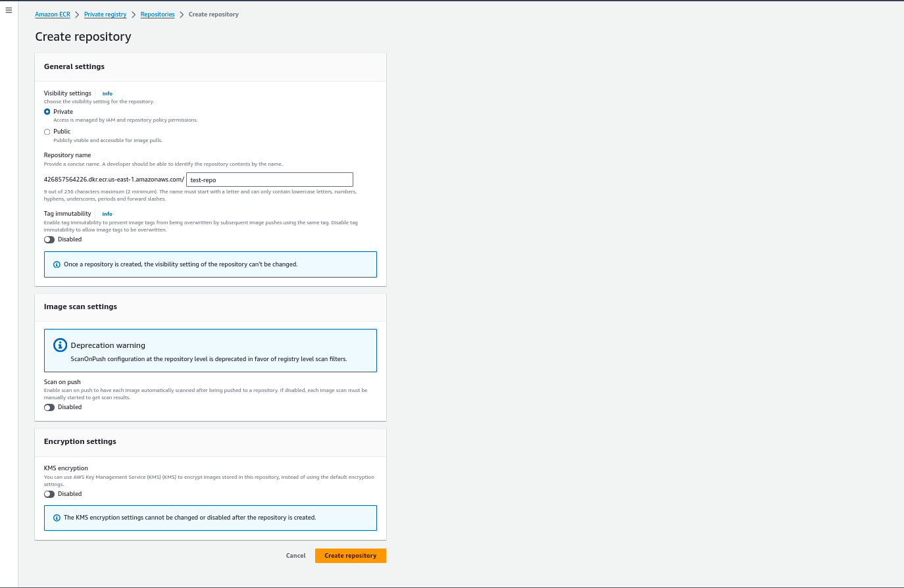Click the chevron after Private registry breadcrumb

click(134, 14)
